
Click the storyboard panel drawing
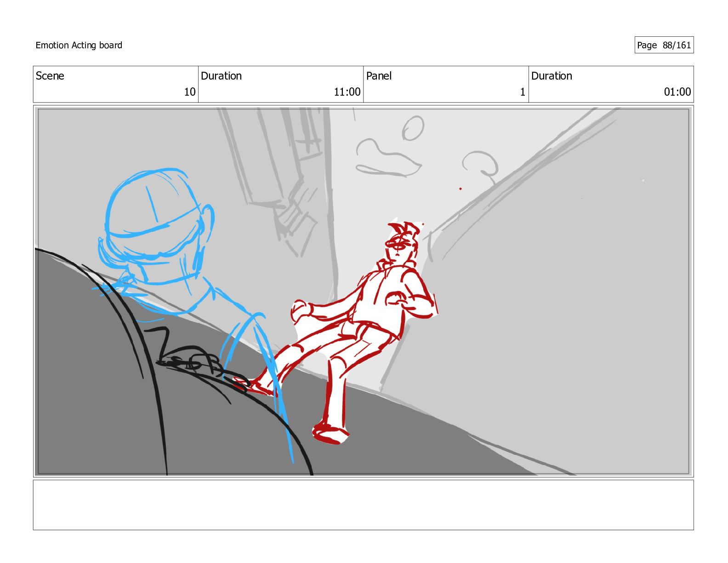(x=364, y=291)
